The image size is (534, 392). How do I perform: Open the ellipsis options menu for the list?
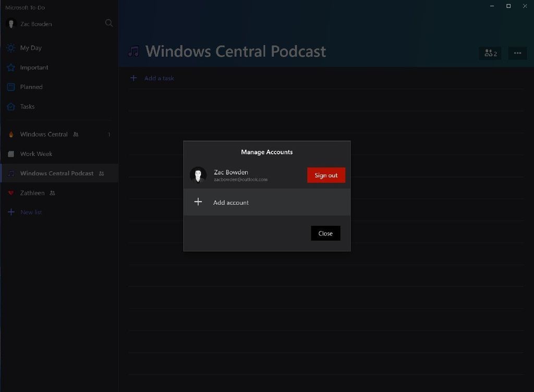(518, 53)
